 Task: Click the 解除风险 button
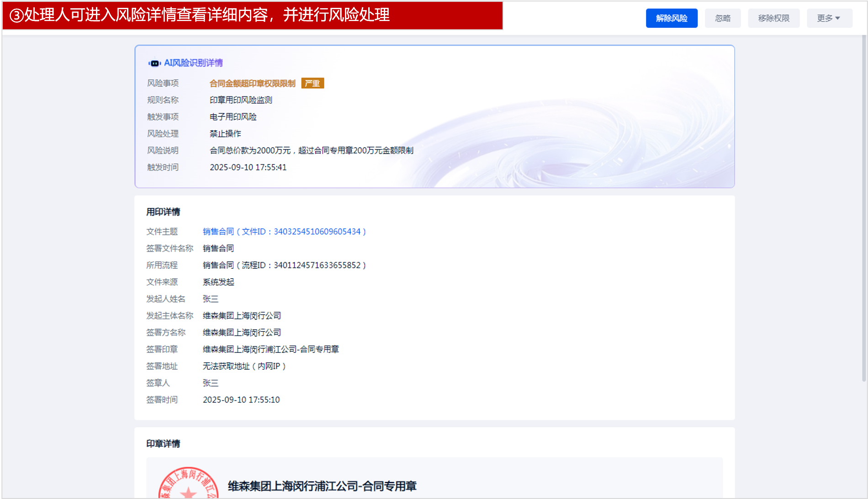671,18
